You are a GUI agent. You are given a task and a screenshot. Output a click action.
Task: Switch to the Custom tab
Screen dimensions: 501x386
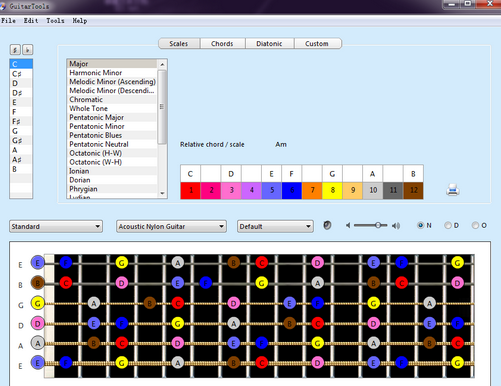(x=317, y=44)
